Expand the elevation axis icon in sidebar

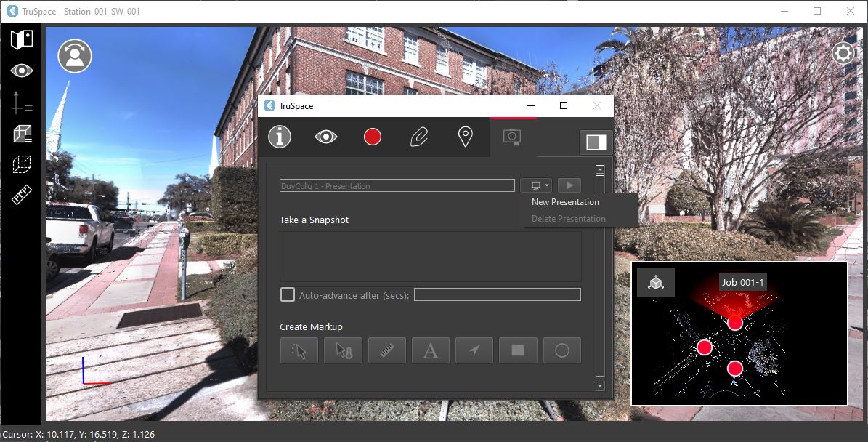pos(22,103)
